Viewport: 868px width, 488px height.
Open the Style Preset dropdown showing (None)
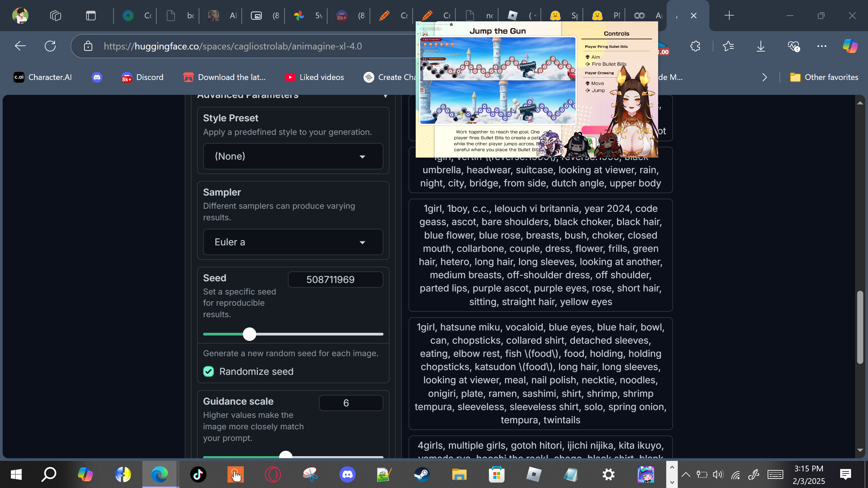click(293, 156)
